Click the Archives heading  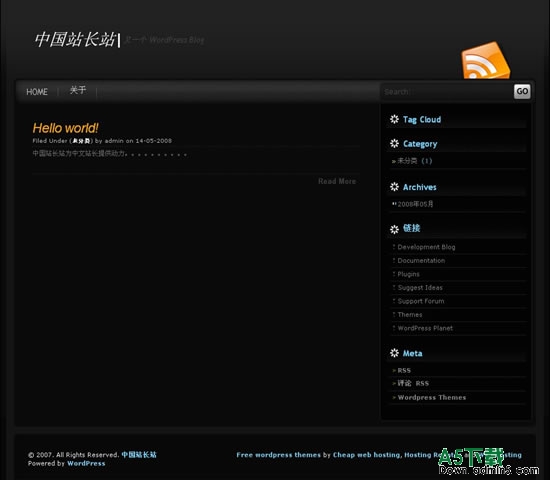pos(420,187)
